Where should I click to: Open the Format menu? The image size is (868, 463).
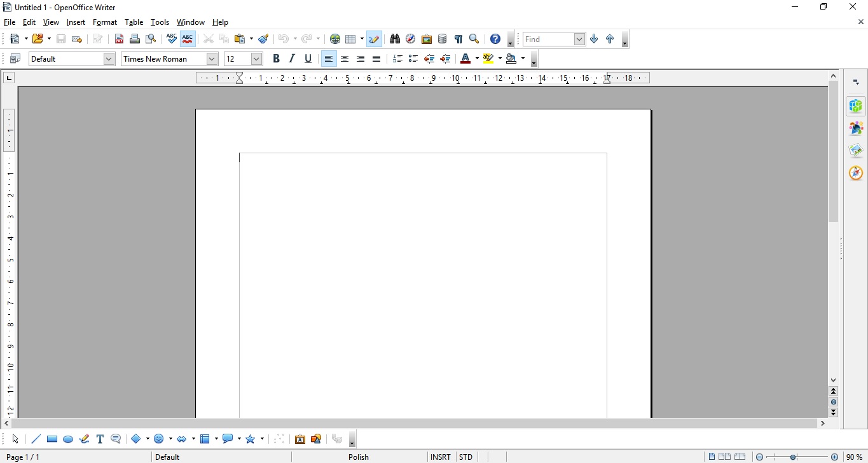pyautogui.click(x=105, y=22)
